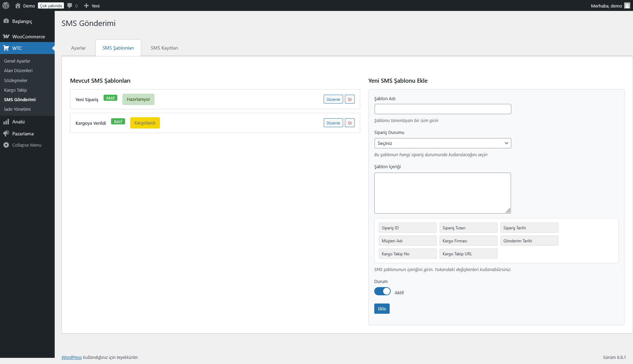Click the Collapse Menu arrow icon
Screen dimensions: 633x364
6,145
